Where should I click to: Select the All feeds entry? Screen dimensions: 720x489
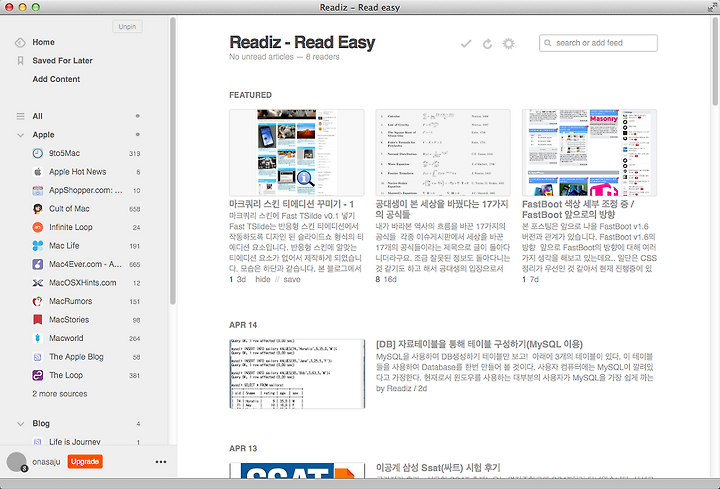click(37, 116)
